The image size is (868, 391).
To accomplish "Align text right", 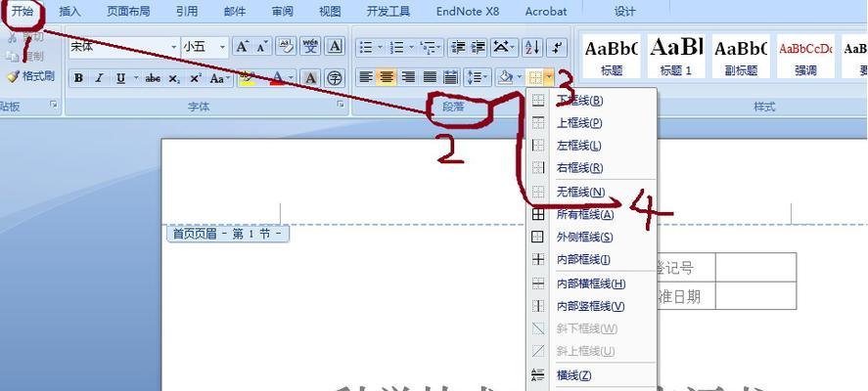I will click(408, 77).
